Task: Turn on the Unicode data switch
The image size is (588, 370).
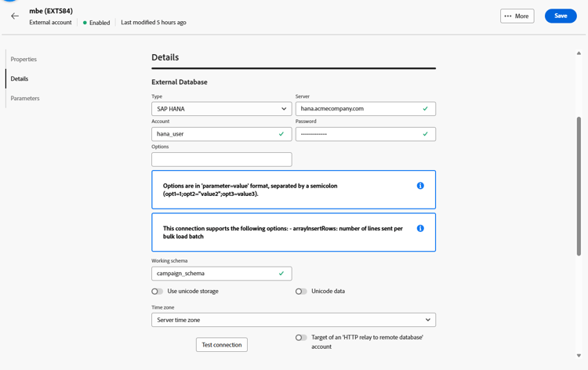Action: (301, 292)
